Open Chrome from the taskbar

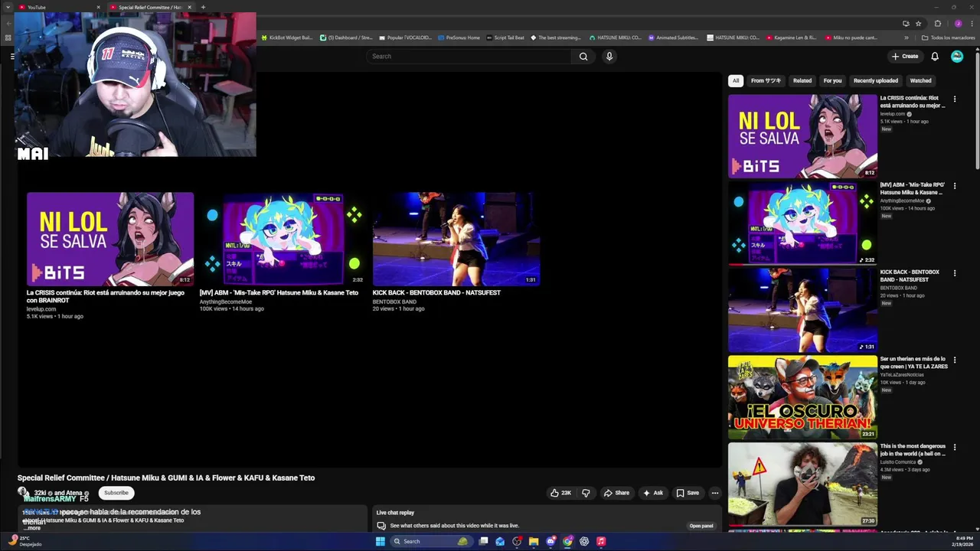point(567,541)
